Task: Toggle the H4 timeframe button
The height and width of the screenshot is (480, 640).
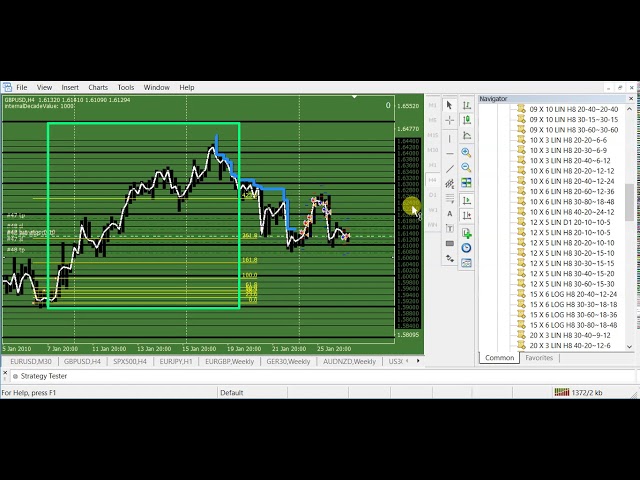Action: [433, 180]
